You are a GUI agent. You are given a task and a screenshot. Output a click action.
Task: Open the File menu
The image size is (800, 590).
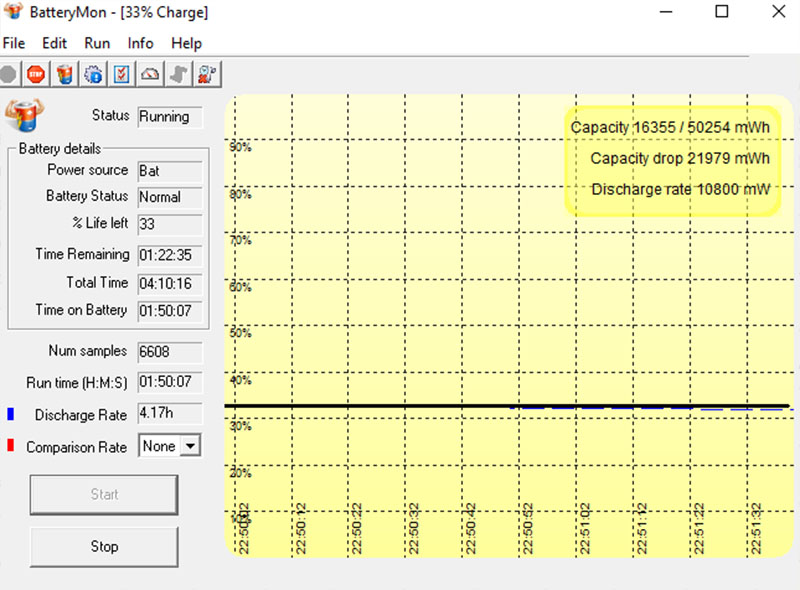(x=14, y=43)
